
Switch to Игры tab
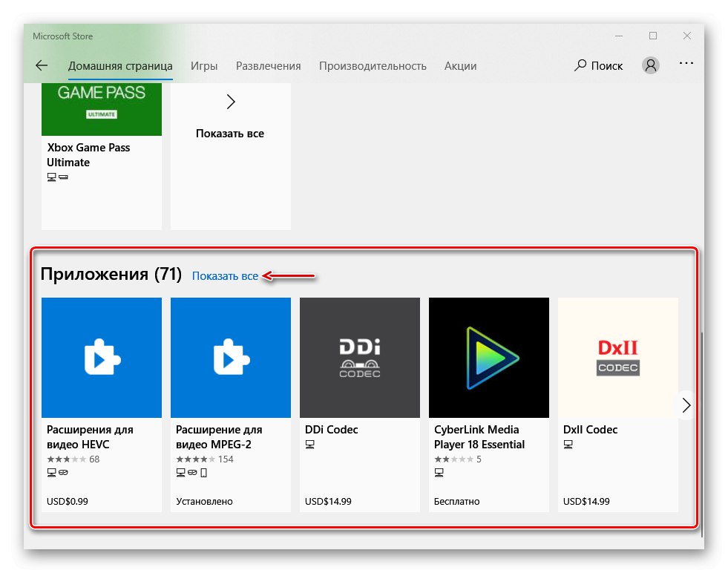(204, 66)
